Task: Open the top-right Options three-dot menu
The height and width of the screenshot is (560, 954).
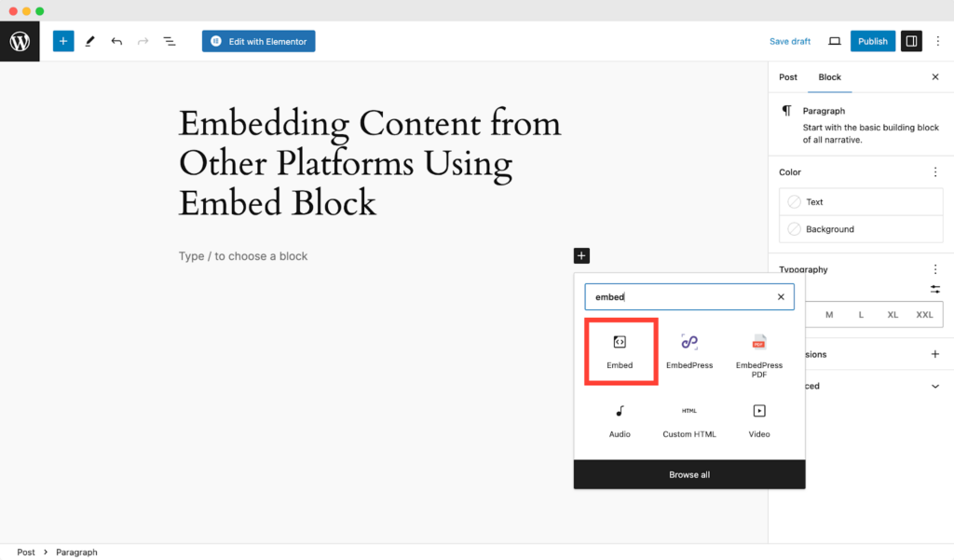Action: 937,41
